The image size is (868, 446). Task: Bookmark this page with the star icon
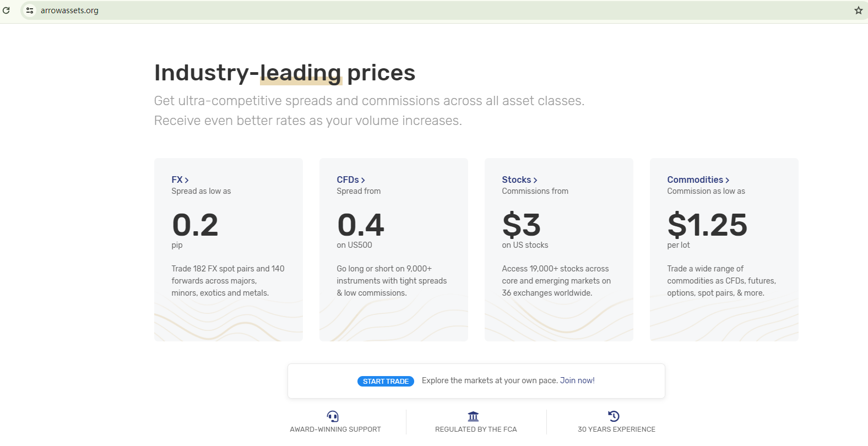pos(858,10)
